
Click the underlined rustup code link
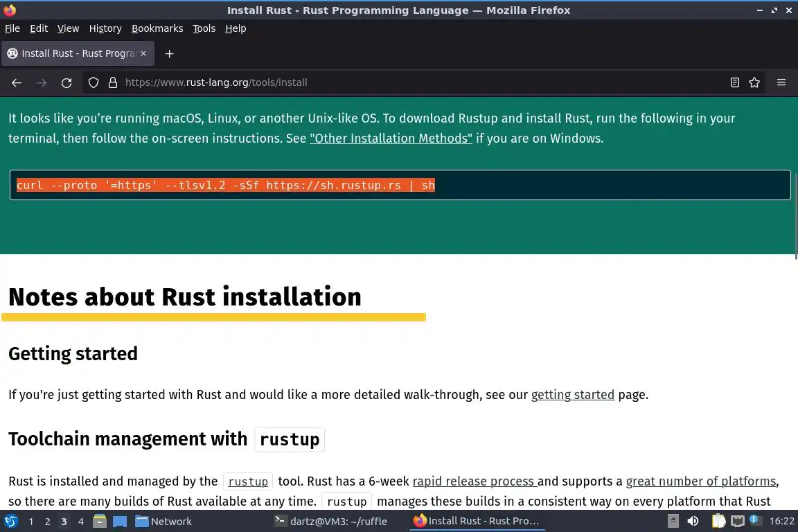pyautogui.click(x=248, y=481)
